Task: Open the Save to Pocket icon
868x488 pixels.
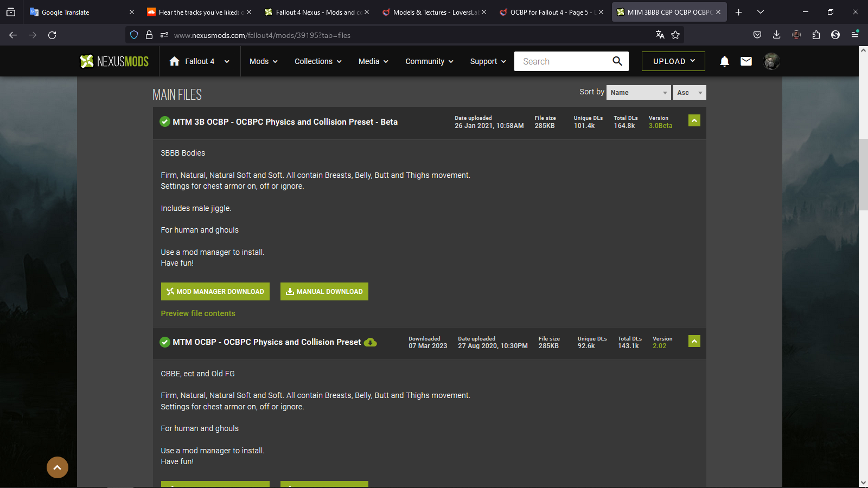Action: click(x=757, y=35)
